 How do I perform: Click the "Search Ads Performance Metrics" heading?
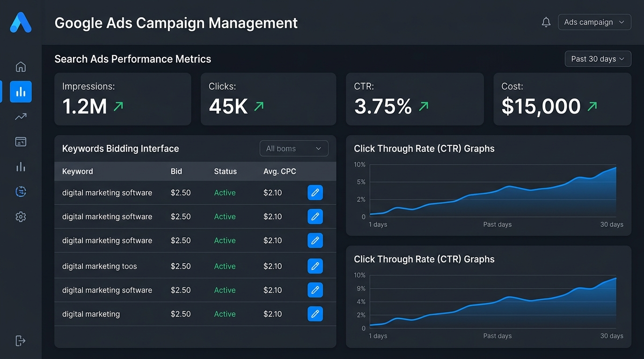133,59
